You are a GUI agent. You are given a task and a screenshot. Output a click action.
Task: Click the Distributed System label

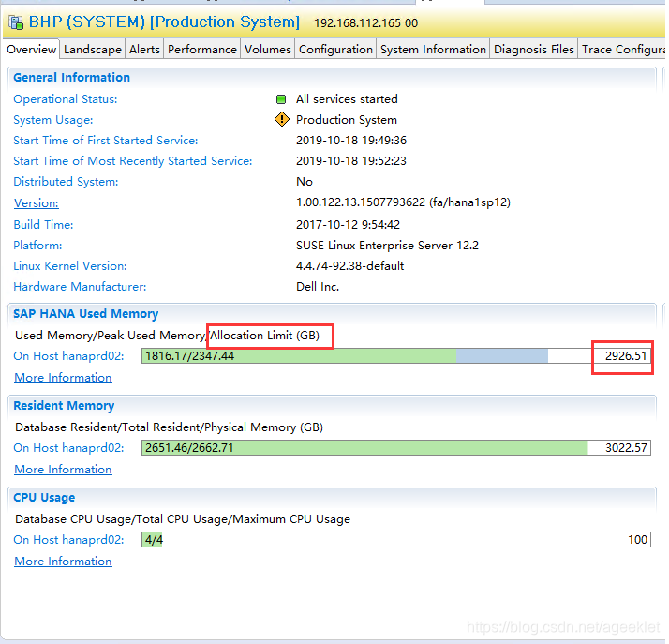[66, 182]
